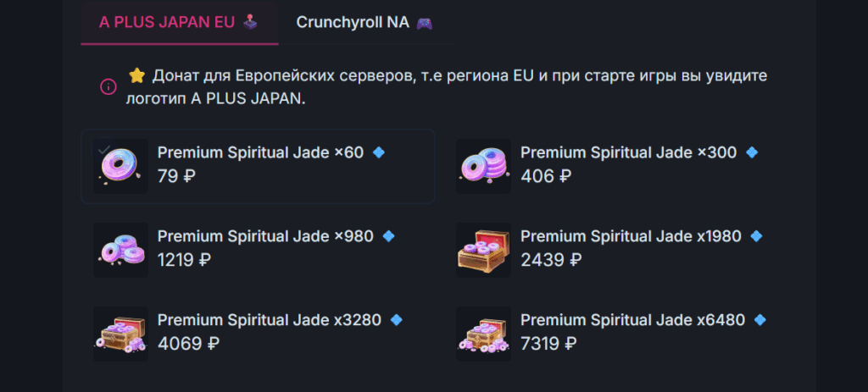
Task: Select Premium Spiritual Jade x1980 label
Action: (x=631, y=236)
